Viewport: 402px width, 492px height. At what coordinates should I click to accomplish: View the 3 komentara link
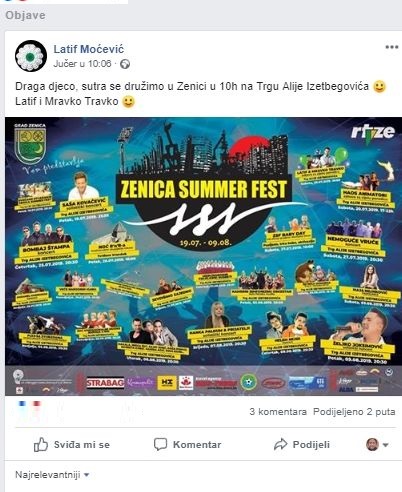(278, 412)
